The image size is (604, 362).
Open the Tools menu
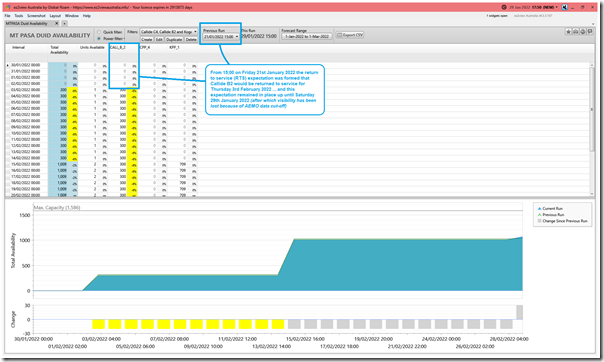[18, 16]
